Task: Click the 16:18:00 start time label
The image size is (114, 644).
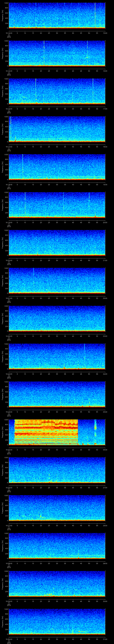Action: tap(9, 184)
